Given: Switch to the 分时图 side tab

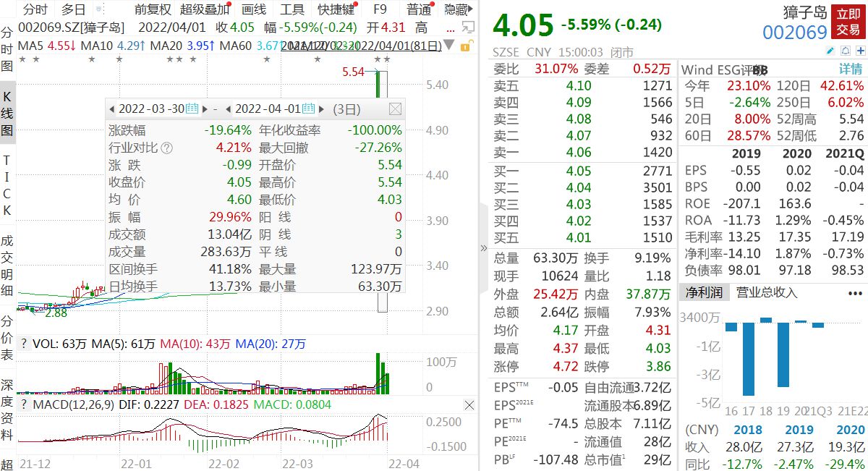Looking at the screenshot, I should tap(7, 49).
